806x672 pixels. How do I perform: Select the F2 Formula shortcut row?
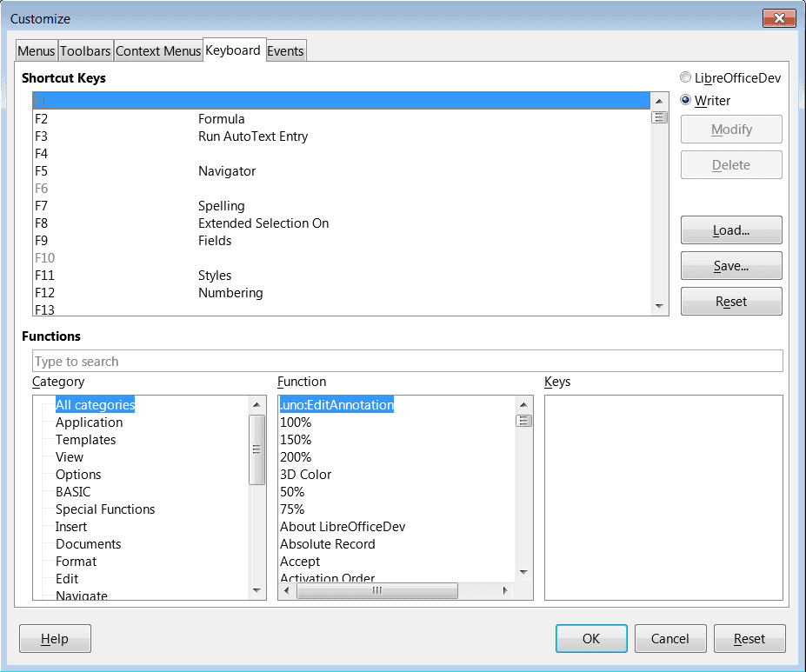[x=342, y=119]
